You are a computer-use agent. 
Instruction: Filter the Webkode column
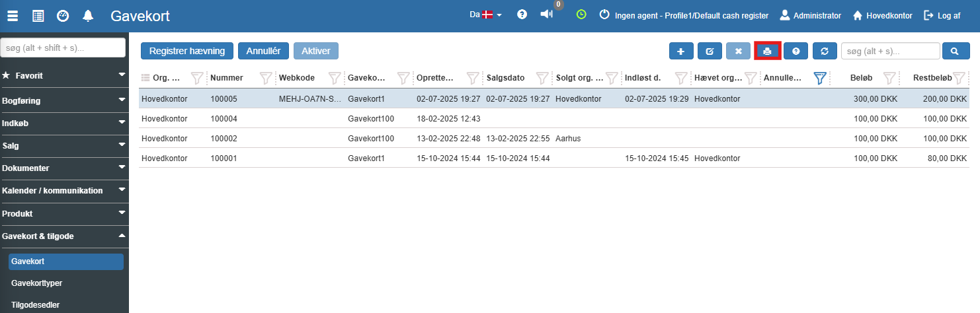pos(335,78)
